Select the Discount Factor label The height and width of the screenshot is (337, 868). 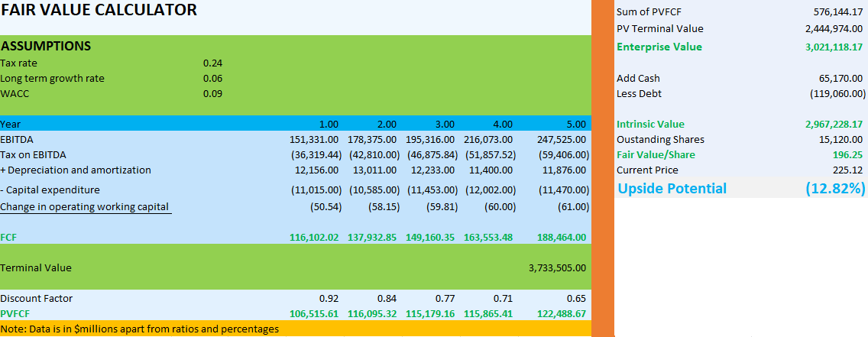(37, 298)
